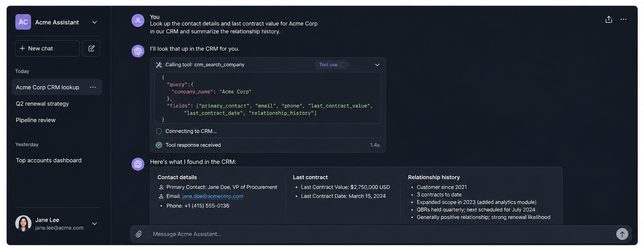
Task: Click the person icon beside Email
Action: pos(161,196)
